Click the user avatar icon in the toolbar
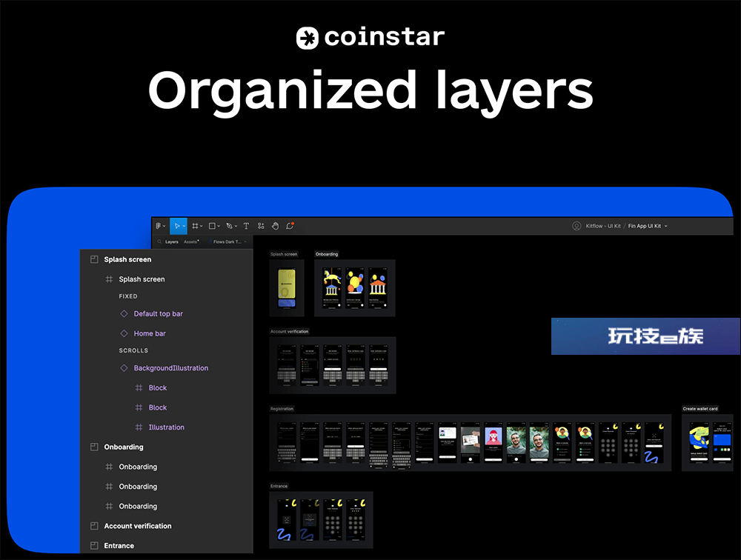This screenshot has height=560, width=741. [576, 226]
